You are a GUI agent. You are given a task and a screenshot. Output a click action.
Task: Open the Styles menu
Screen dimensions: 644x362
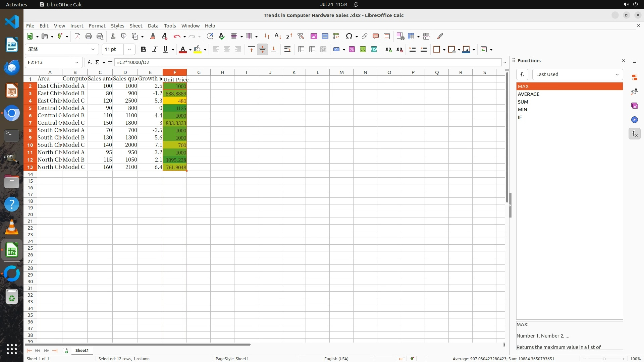coord(117,25)
